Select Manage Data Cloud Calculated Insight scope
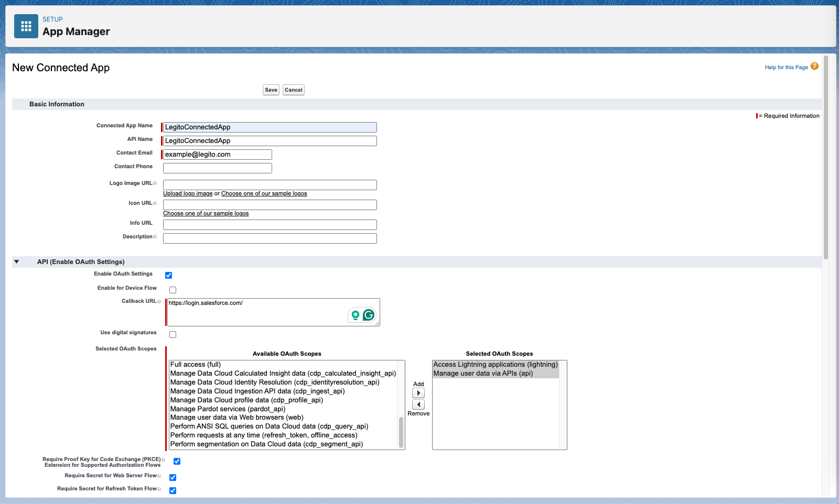This screenshot has width=839, height=504. click(x=284, y=374)
